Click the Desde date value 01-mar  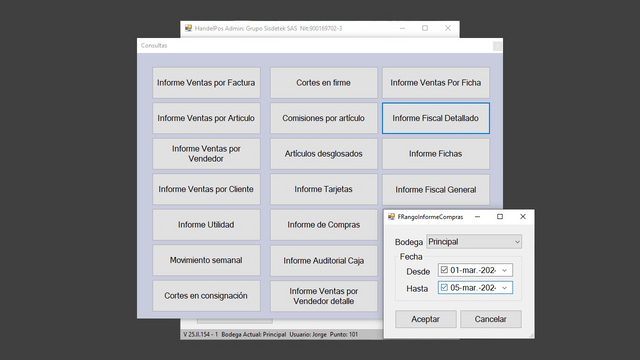tap(473, 270)
